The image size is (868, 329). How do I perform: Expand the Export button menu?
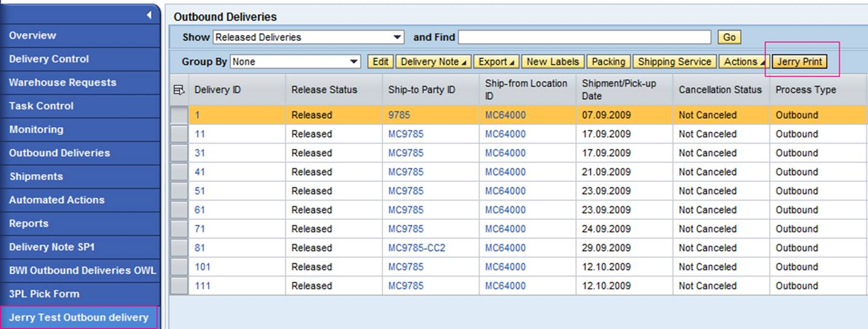pos(496,61)
